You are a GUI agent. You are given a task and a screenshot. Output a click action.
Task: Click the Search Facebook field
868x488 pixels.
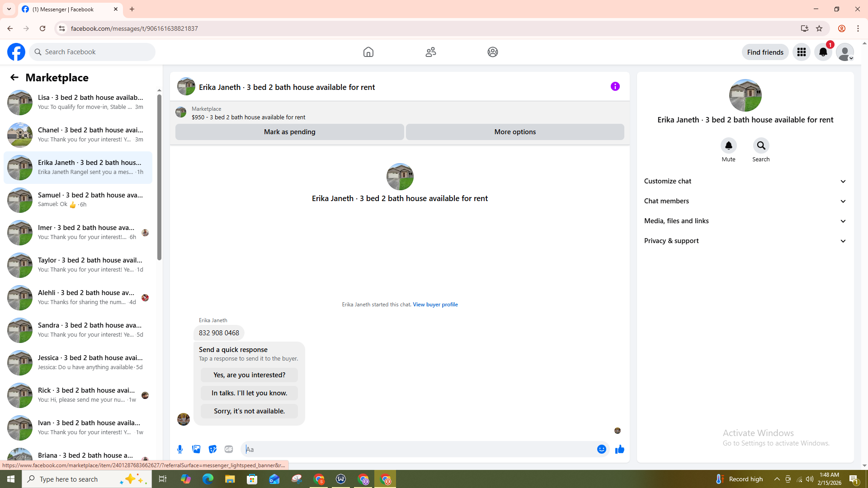click(x=92, y=52)
